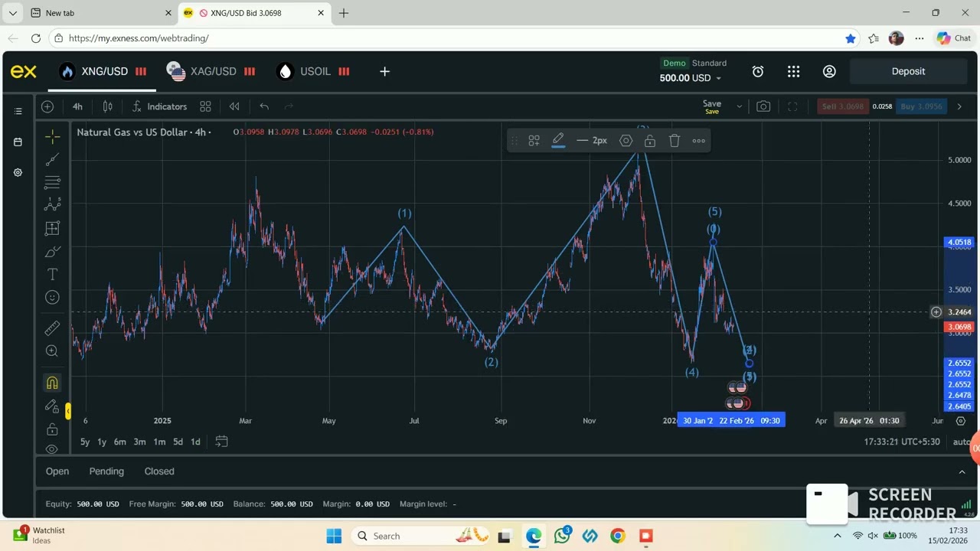Viewport: 980px width, 551px height.
Task: Set chart range to 1d
Action: pyautogui.click(x=195, y=442)
